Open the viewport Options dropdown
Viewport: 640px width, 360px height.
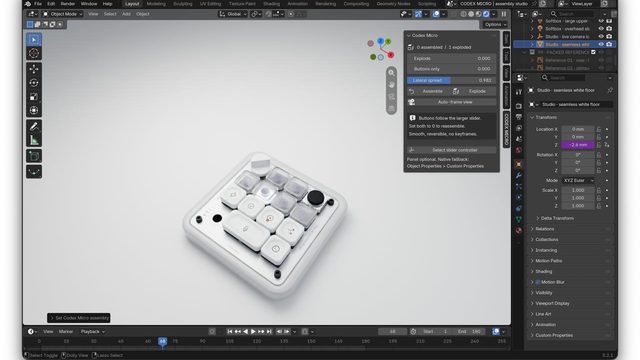tap(495, 24)
